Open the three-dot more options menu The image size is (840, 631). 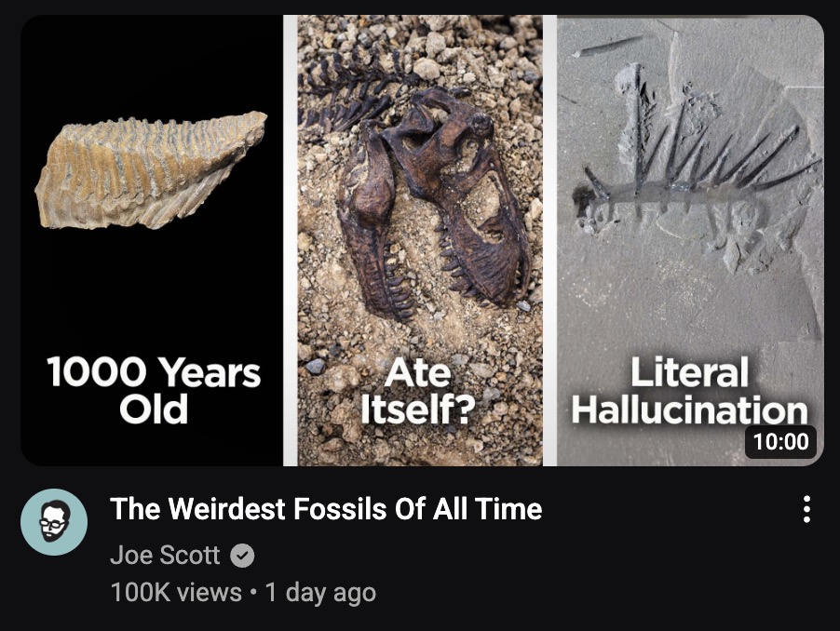[x=806, y=509]
